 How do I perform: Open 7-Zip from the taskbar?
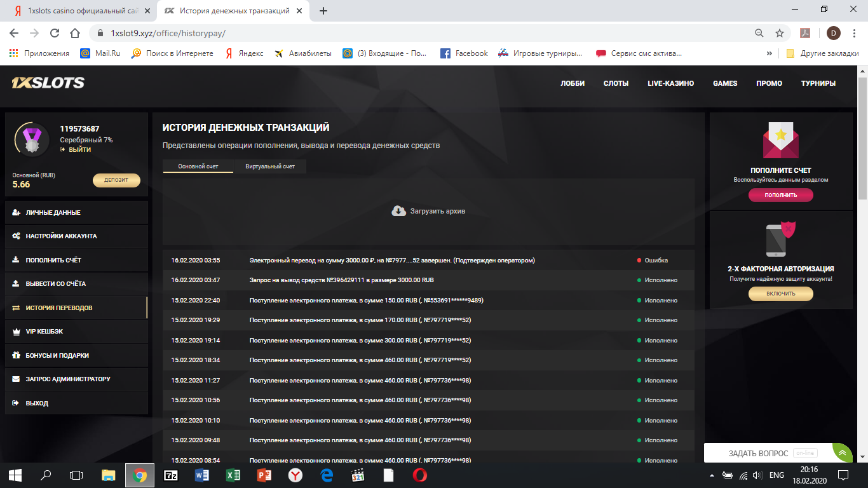point(171,475)
